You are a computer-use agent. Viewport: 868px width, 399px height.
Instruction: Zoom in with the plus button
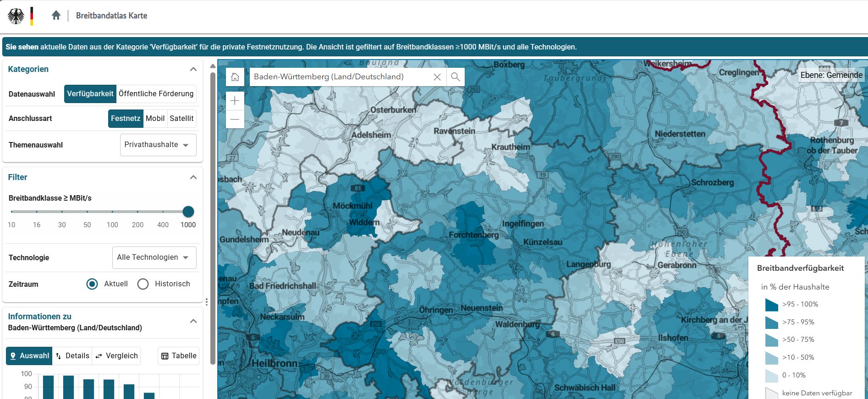pyautogui.click(x=235, y=101)
